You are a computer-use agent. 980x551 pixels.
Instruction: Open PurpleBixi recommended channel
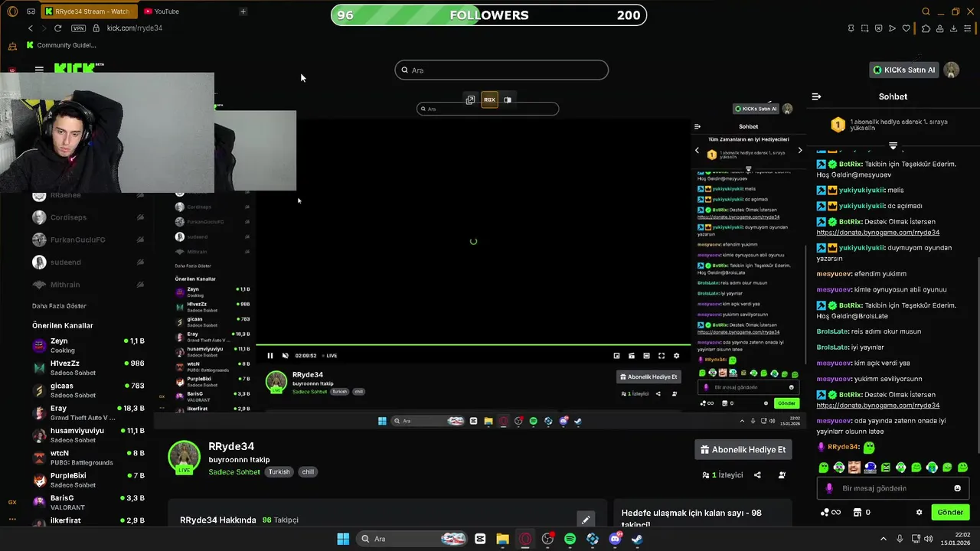88,480
